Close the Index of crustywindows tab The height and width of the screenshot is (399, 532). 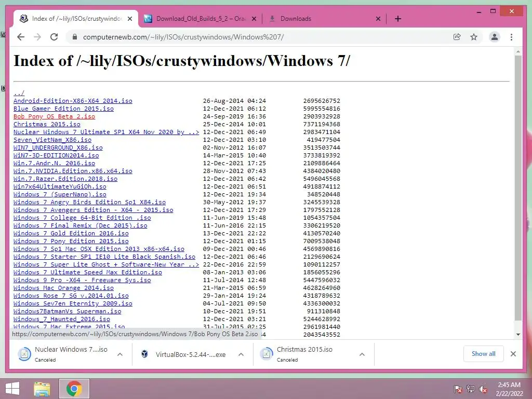click(130, 19)
